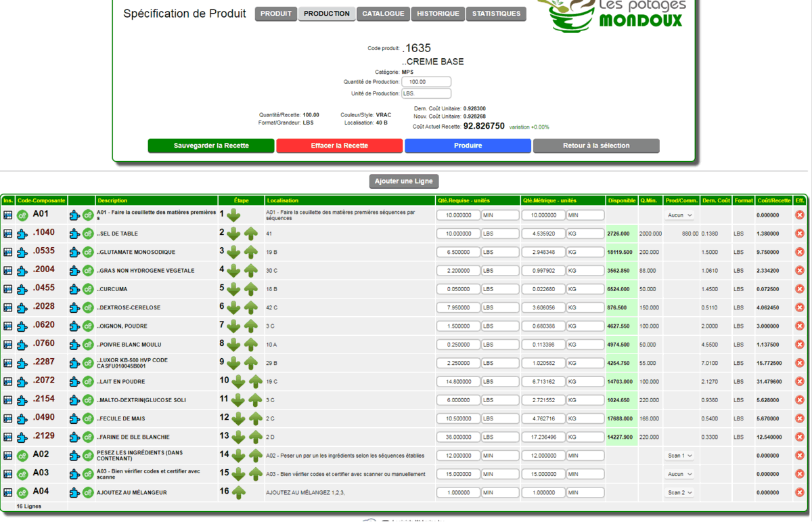Click component code .2129

44,436
